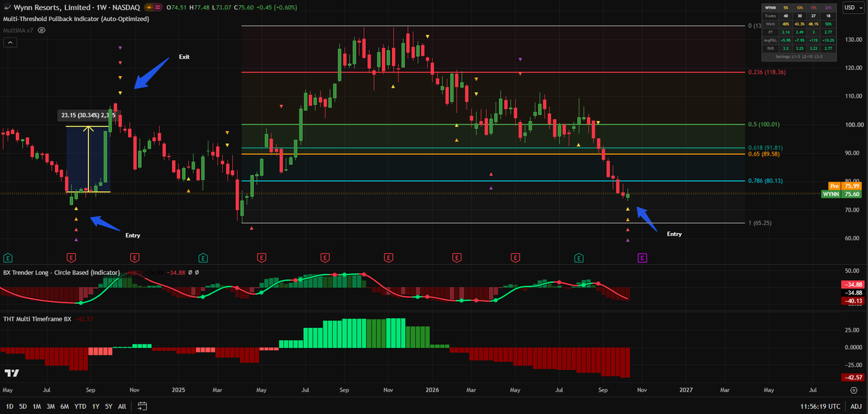Select the YTD date range
This screenshot has height=414, width=868.
pos(81,406)
